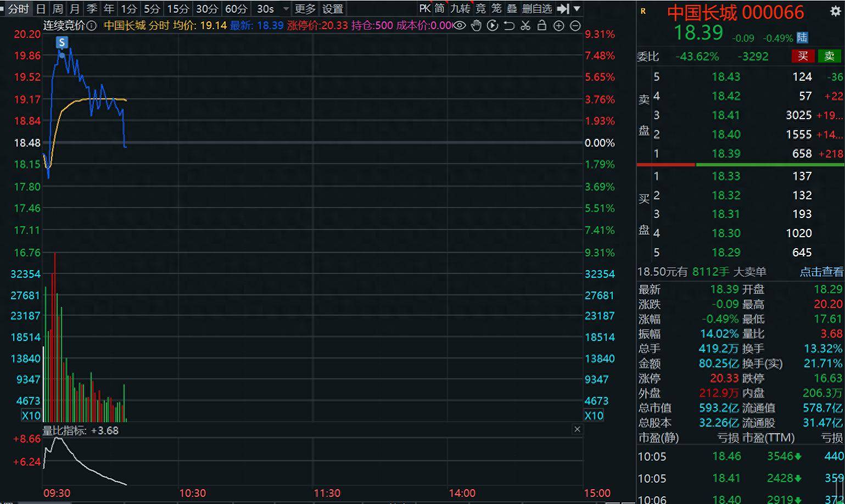Click 删自选 to remove from watchlist
The height and width of the screenshot is (504, 845).
coord(537,9)
